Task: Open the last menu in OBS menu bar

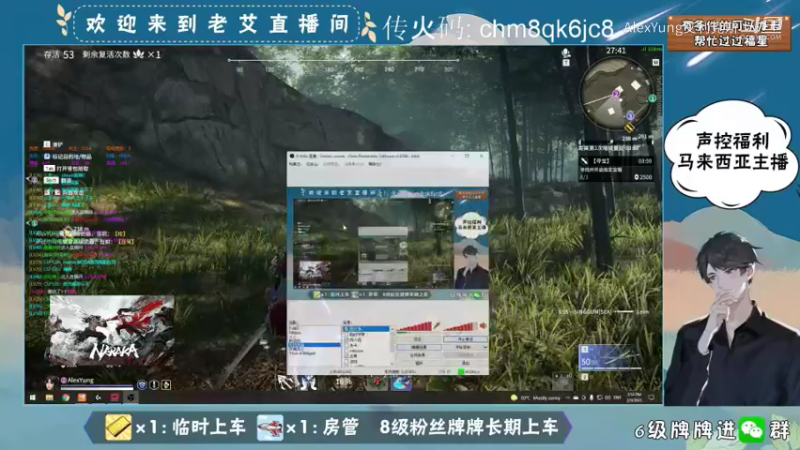Action: (x=375, y=164)
